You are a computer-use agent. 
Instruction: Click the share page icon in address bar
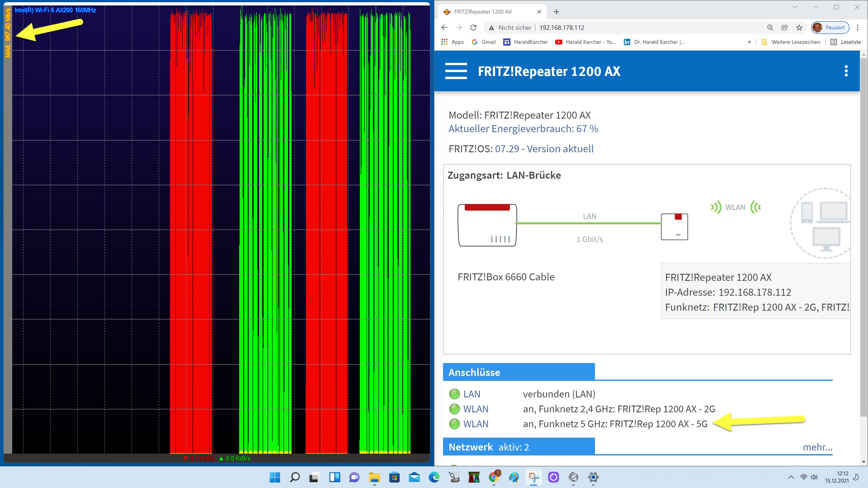coord(784,28)
